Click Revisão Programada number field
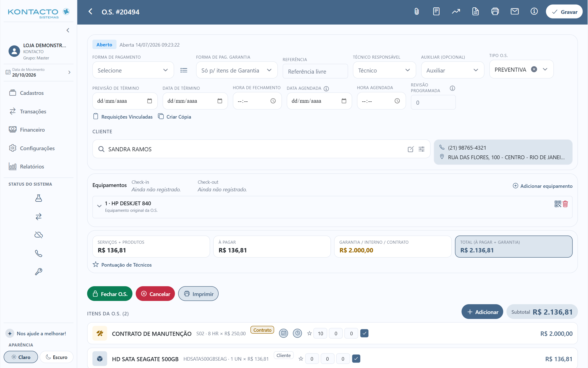 433,102
